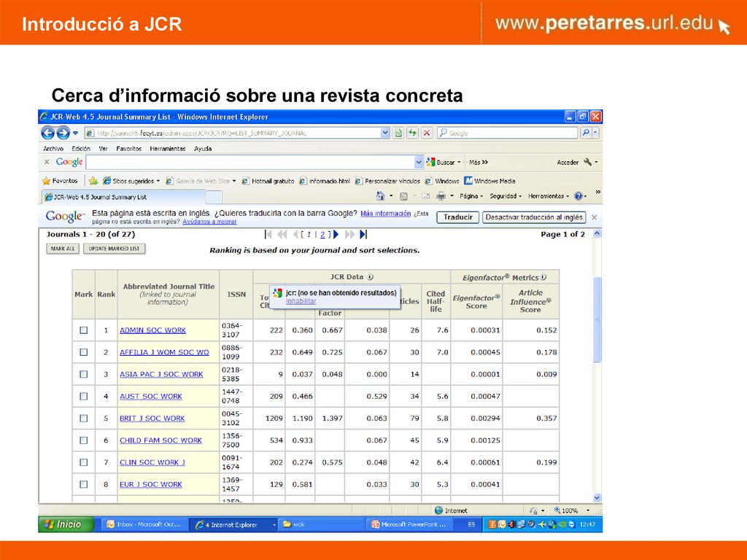Open the Windows Media favorites link

click(x=489, y=181)
